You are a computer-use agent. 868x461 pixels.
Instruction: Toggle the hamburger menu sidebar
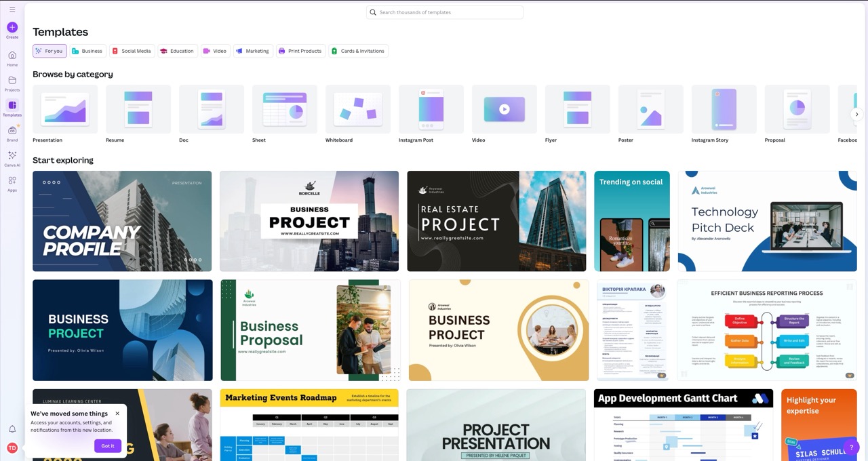(12, 9)
